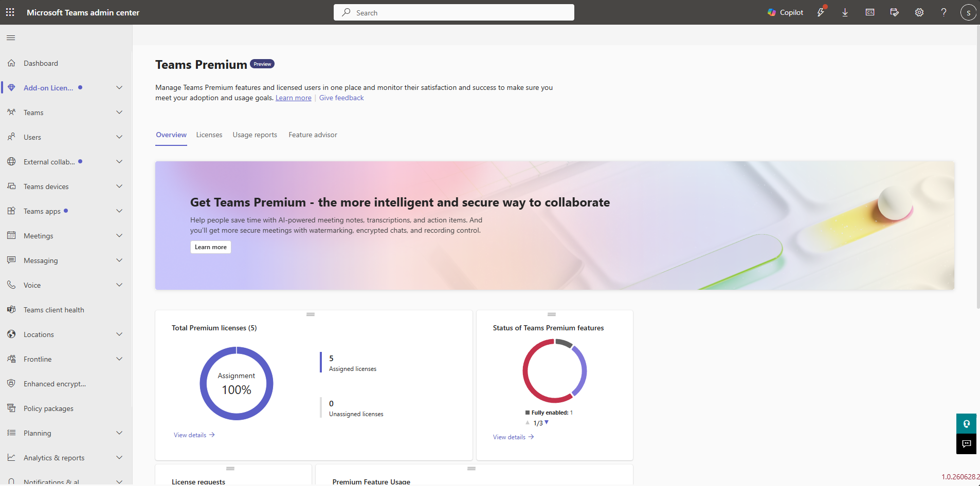
Task: Open the app launcher waffle icon
Action: point(10,12)
